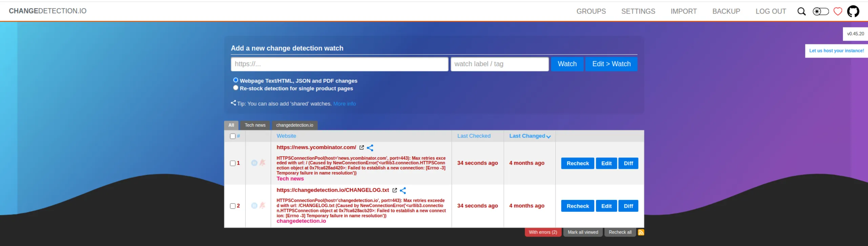Viewport: 868px width, 246px height.
Task: Filter watches With errors (2)
Action: 543,232
